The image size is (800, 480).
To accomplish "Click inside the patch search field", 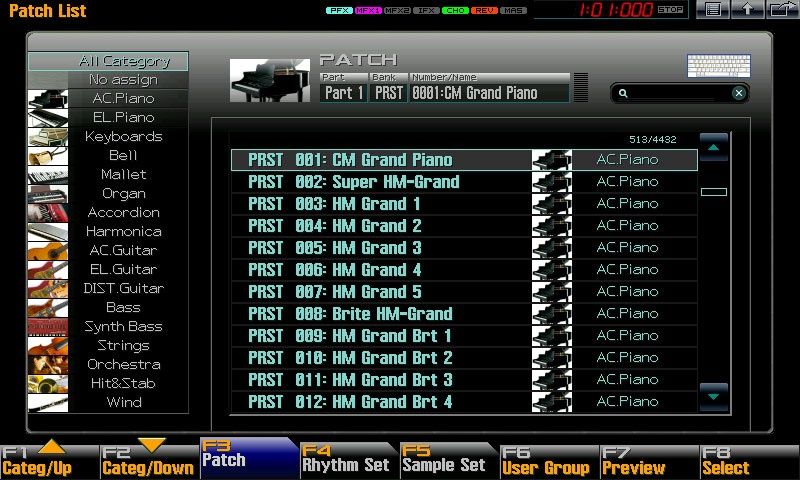I will coord(679,93).
